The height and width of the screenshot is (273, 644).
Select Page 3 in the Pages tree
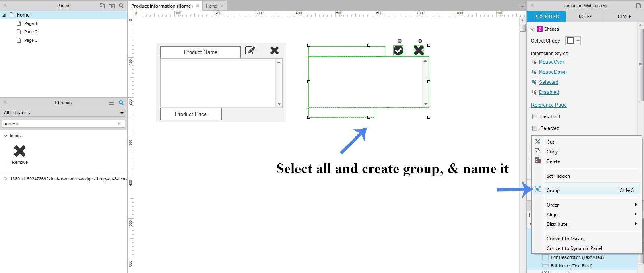coord(31,40)
